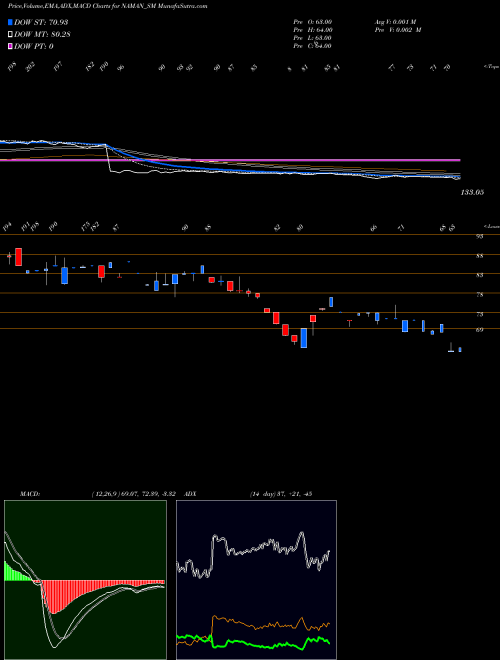Click the last blue candlestick on the right
The image size is (500, 660).
coord(460,349)
